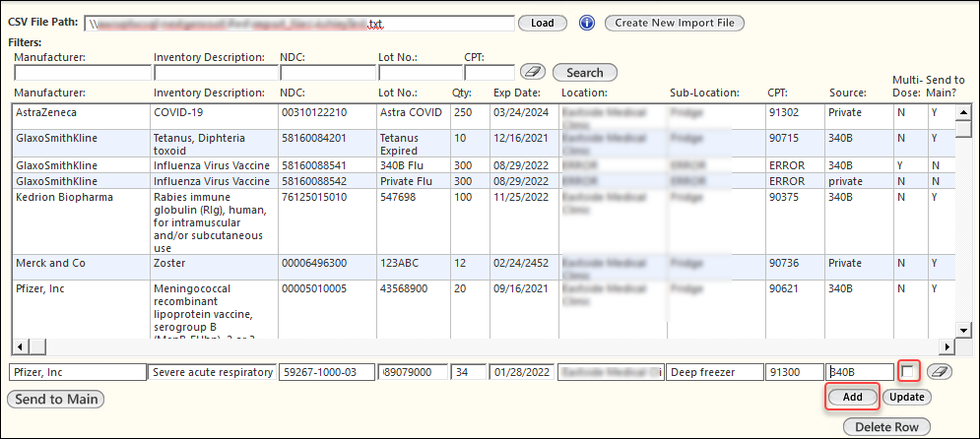Click the Update button

coord(907,397)
